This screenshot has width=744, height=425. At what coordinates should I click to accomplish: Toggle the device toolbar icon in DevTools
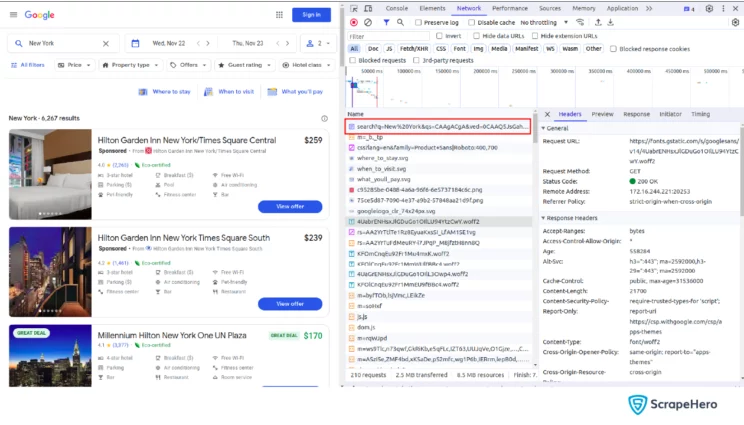pos(368,9)
